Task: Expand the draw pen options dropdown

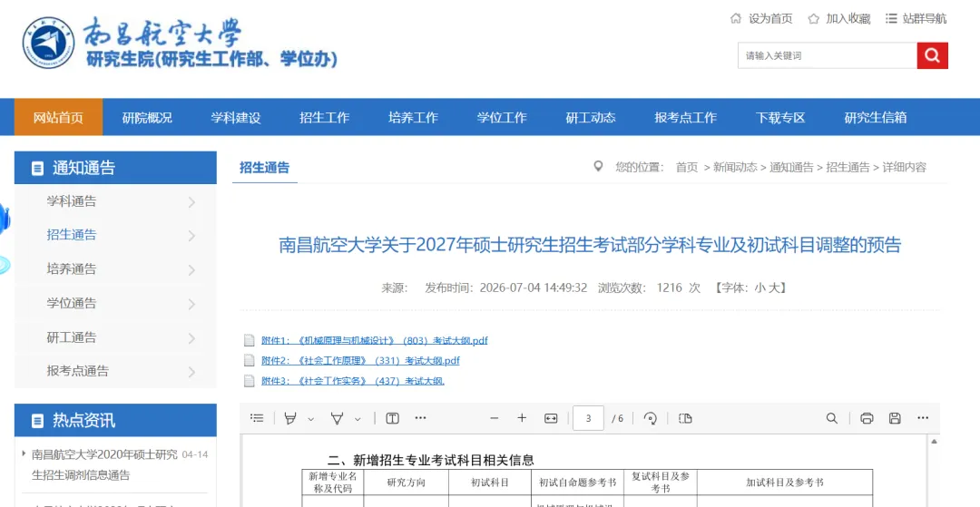Action: point(358,419)
